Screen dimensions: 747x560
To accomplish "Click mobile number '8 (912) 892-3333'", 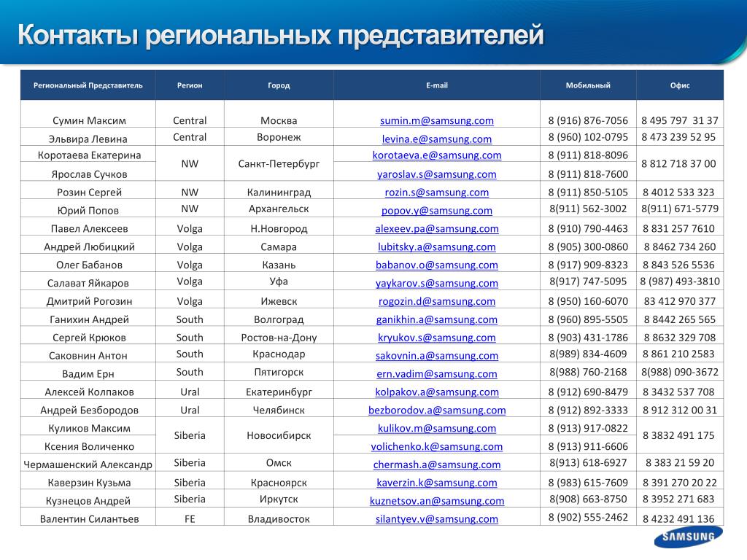I will coord(588,410).
